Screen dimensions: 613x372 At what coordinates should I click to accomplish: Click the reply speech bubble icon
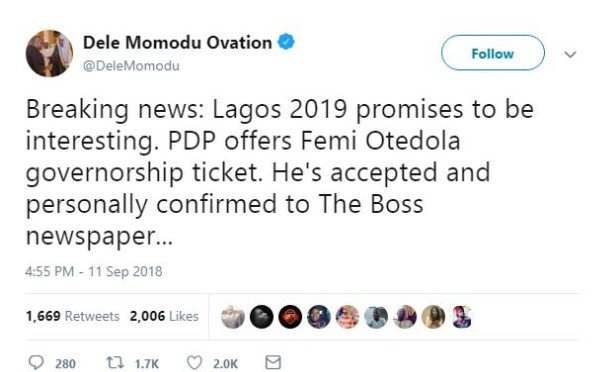(x=36, y=362)
